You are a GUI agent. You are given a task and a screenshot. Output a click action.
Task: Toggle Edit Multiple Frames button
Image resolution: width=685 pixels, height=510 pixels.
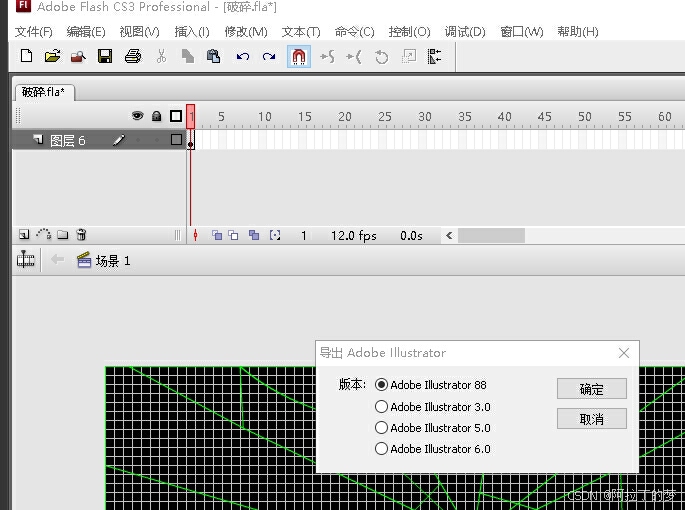(254, 236)
